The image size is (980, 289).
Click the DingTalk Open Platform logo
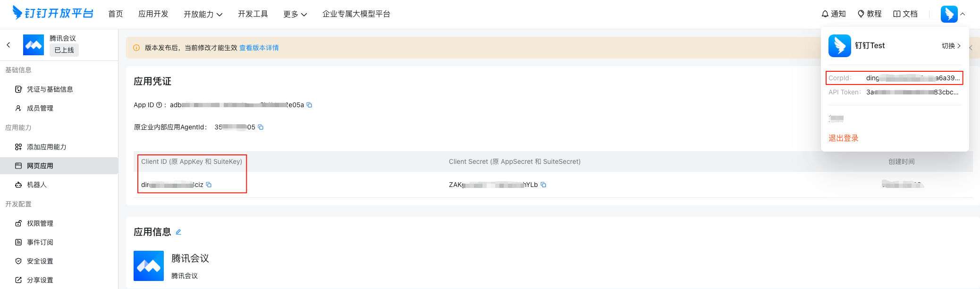coord(53,13)
